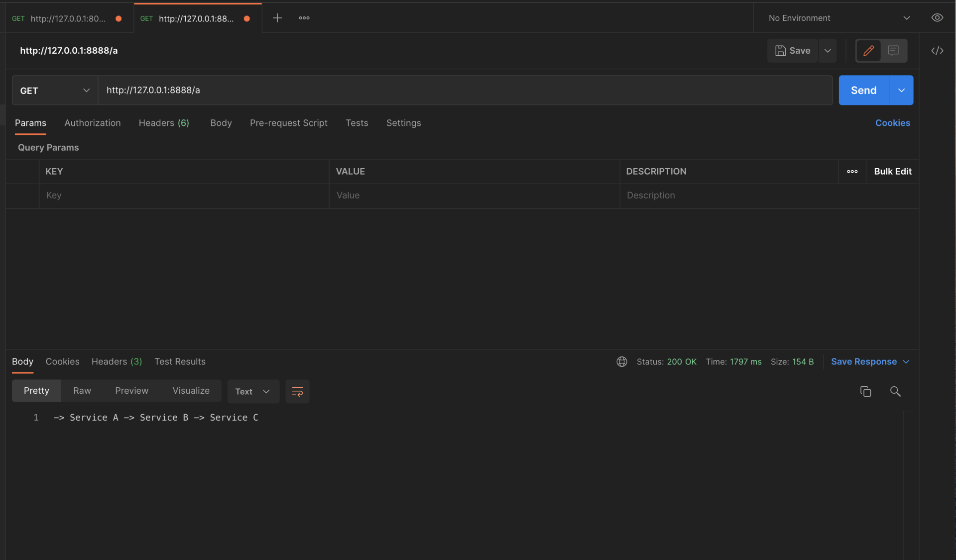The width and height of the screenshot is (956, 560).
Task: Click the unsaved dot on second tab
Action: point(246,18)
